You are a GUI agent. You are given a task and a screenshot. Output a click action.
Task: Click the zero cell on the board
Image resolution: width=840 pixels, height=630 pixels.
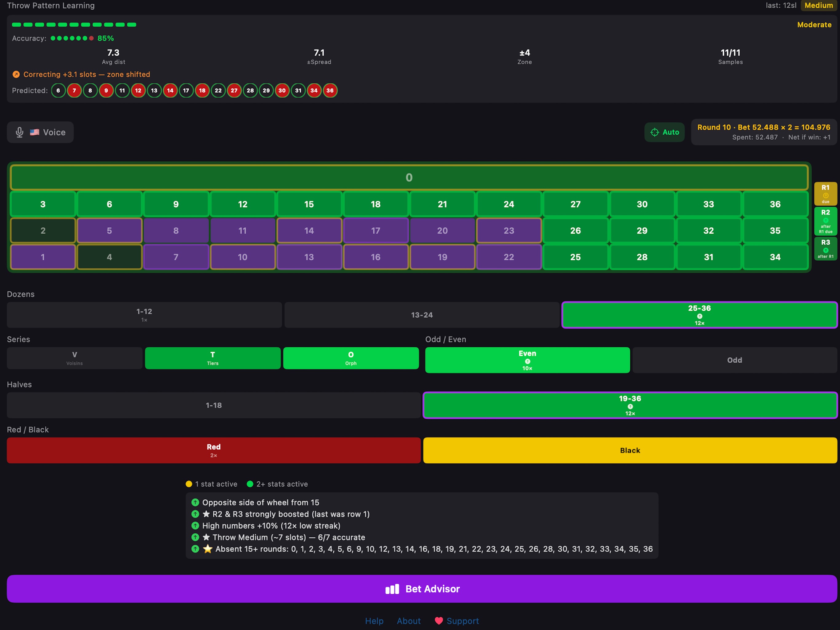(409, 177)
